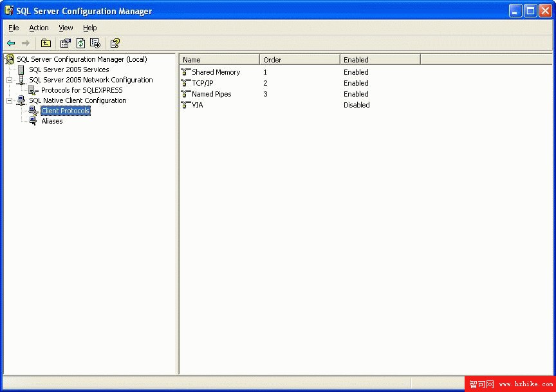Image resolution: width=556 pixels, height=392 pixels.
Task: Select the Client Protocols tree item
Action: pos(65,111)
